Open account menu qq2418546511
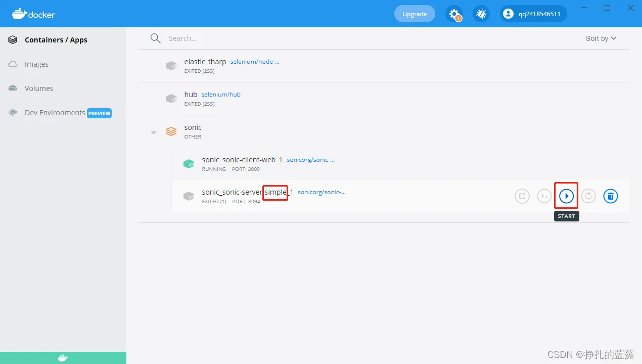Viewport: 642px width, 364px height. [x=533, y=14]
